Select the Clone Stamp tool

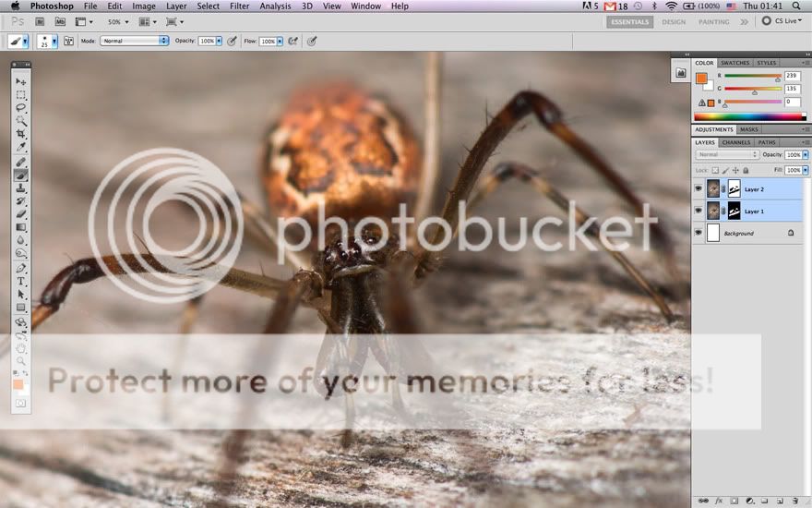pos(20,188)
